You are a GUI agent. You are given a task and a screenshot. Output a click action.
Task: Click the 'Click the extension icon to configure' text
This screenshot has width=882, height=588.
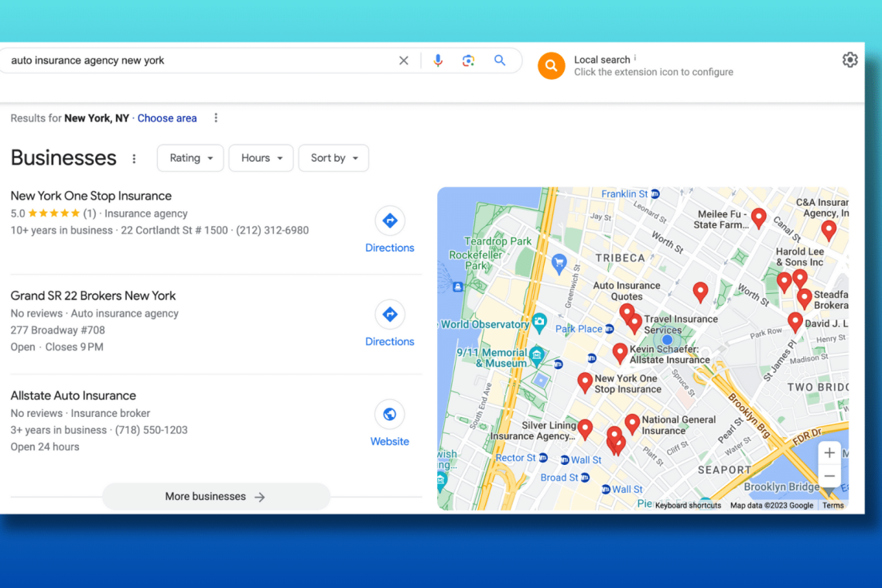[x=654, y=72]
